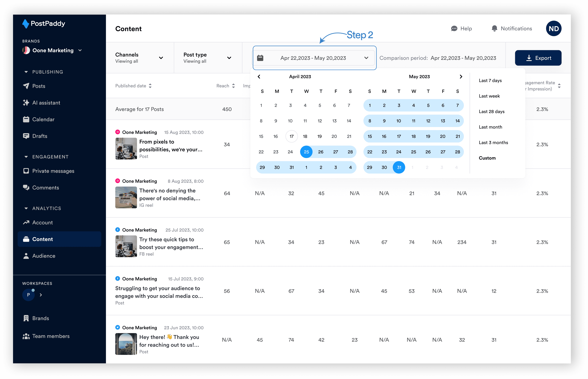Expand the Channels filter dropdown
This screenshot has width=588, height=379.
[x=161, y=58]
